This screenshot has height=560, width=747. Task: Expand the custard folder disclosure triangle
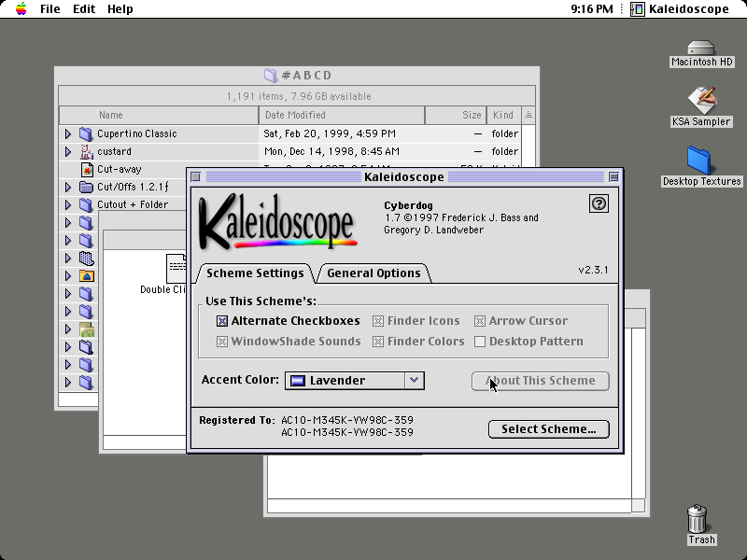tap(68, 151)
